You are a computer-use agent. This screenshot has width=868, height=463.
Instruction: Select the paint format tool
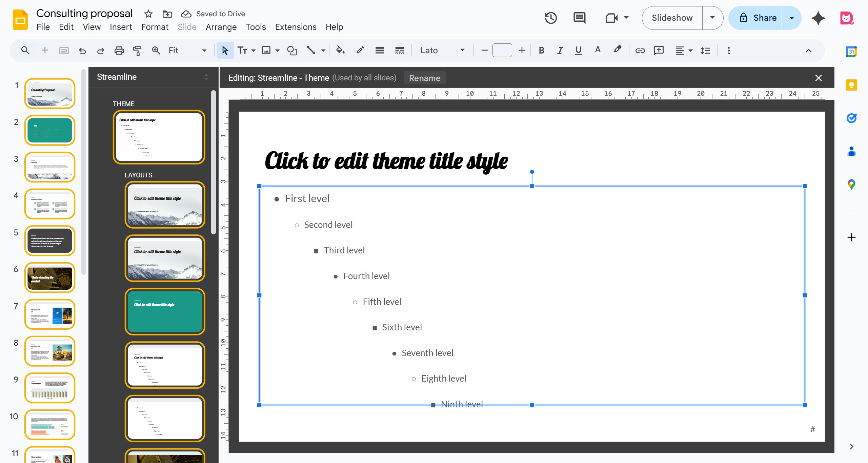137,51
